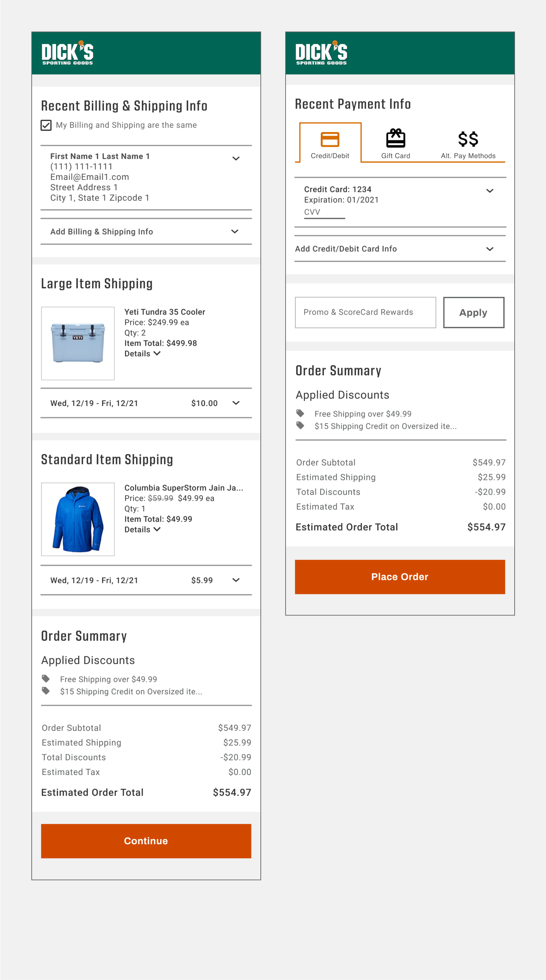
Task: Click the Apply promo button
Action: click(474, 312)
